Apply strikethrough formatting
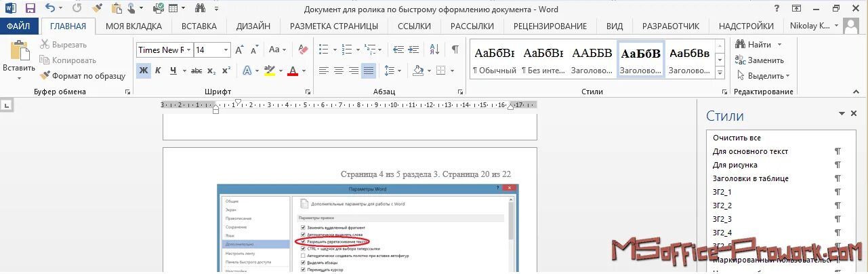The image size is (868, 274). click(x=197, y=71)
